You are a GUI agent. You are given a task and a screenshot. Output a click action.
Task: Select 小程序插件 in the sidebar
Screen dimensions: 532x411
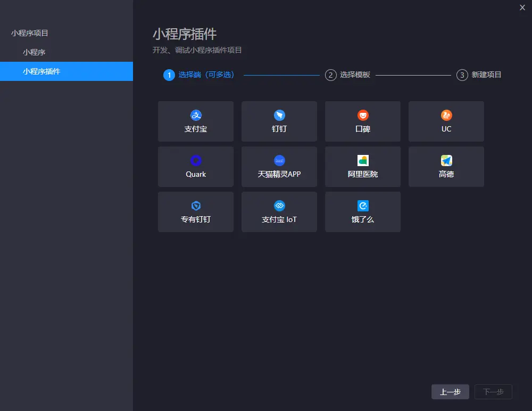66,71
